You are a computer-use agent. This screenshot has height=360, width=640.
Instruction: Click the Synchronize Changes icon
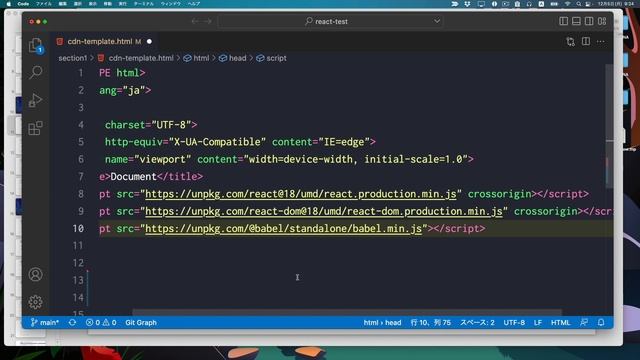72,322
